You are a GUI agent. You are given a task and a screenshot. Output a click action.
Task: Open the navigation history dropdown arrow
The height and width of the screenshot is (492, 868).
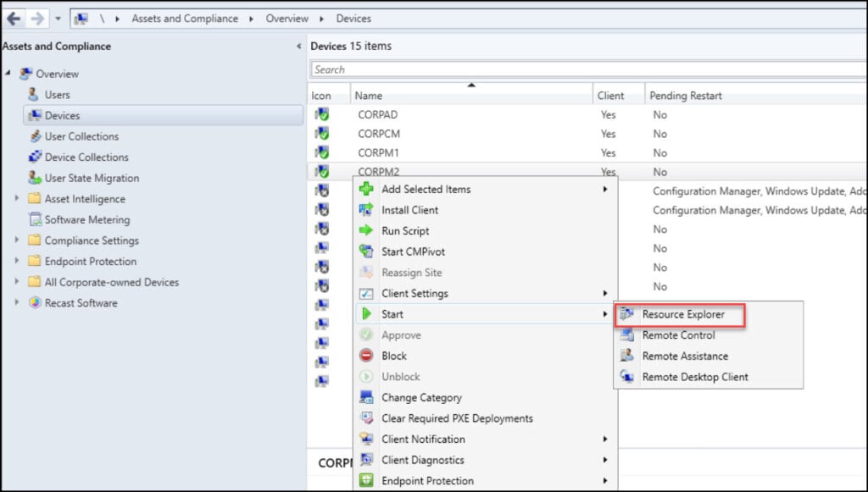coord(58,19)
